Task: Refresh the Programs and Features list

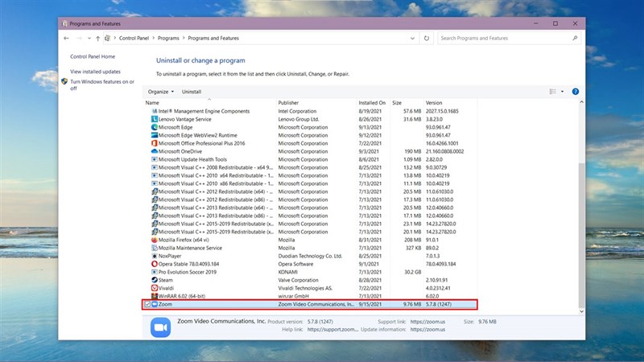Action: click(x=426, y=38)
